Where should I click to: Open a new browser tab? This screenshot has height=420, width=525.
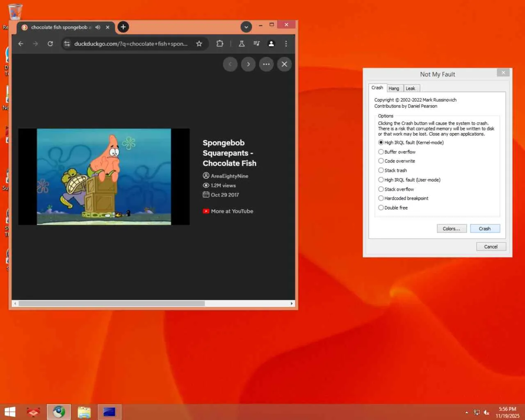pyautogui.click(x=123, y=27)
